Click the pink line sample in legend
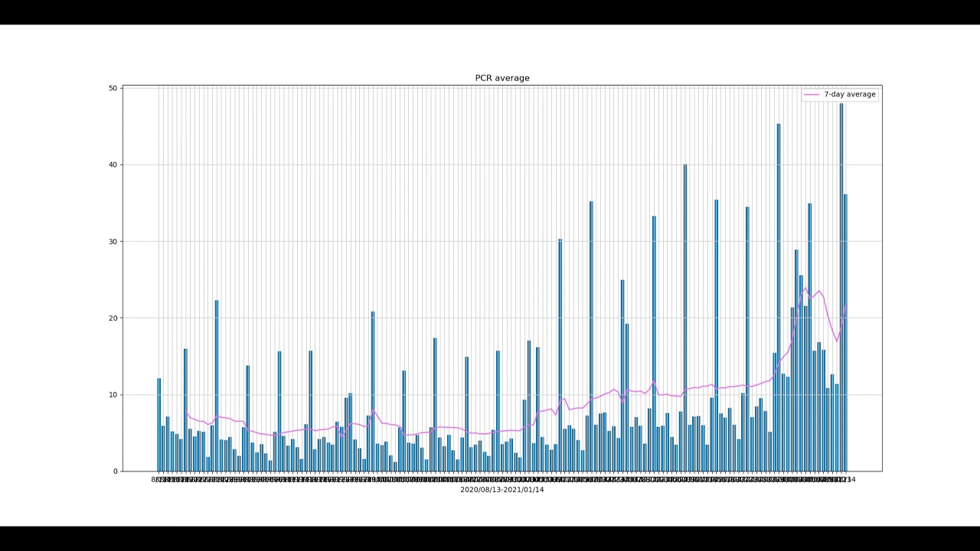The height and width of the screenshot is (551, 980). pyautogui.click(x=812, y=95)
